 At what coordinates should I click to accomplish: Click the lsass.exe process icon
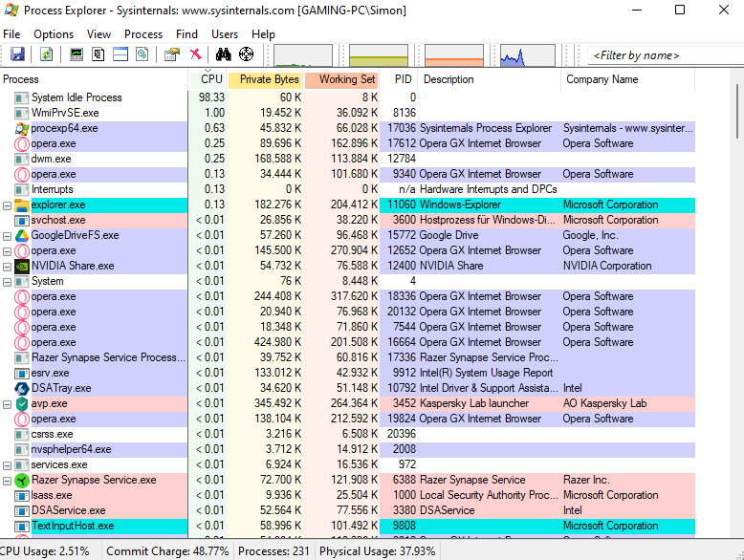[22, 496]
